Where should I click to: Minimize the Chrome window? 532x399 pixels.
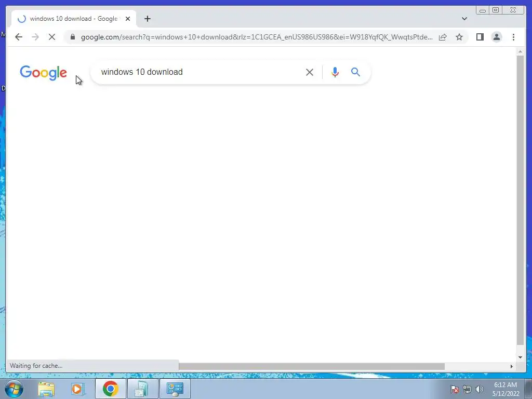pyautogui.click(x=483, y=10)
